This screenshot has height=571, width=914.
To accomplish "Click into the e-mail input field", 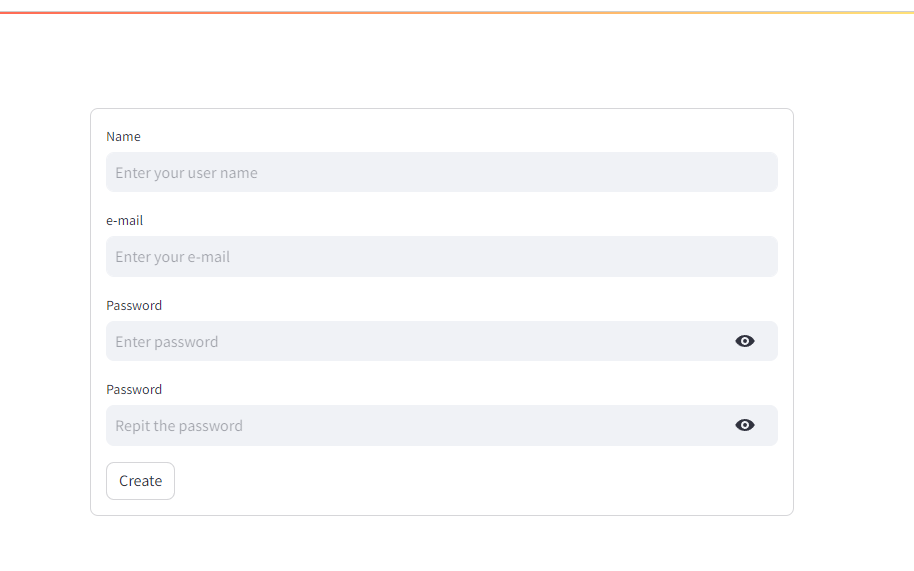I will tap(441, 257).
